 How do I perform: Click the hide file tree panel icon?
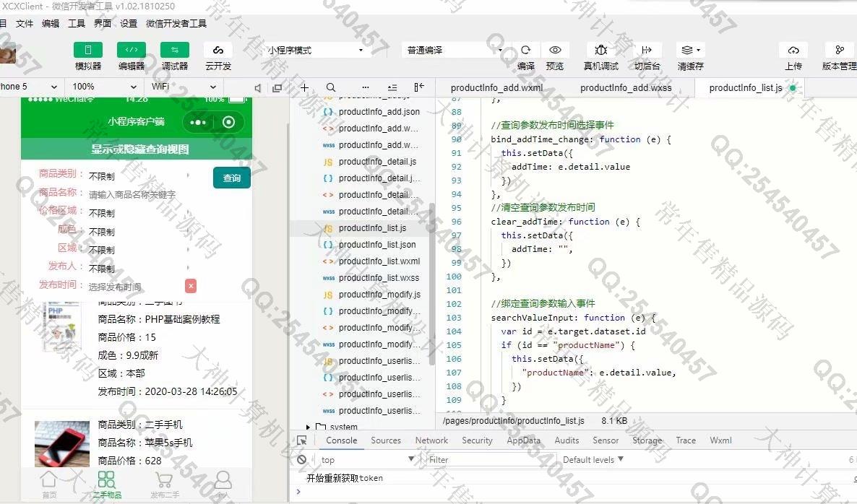tap(418, 87)
